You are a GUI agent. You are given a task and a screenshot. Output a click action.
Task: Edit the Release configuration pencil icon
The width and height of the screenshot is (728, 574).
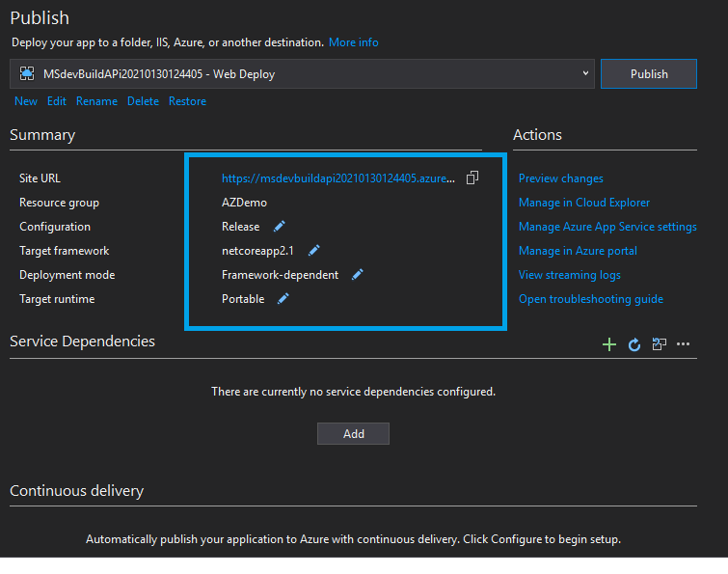click(279, 226)
